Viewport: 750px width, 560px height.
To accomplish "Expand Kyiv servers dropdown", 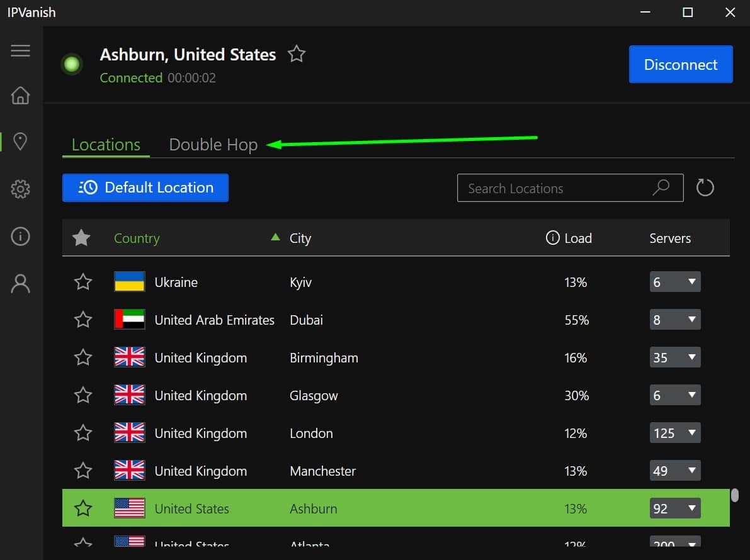I will pos(675,281).
